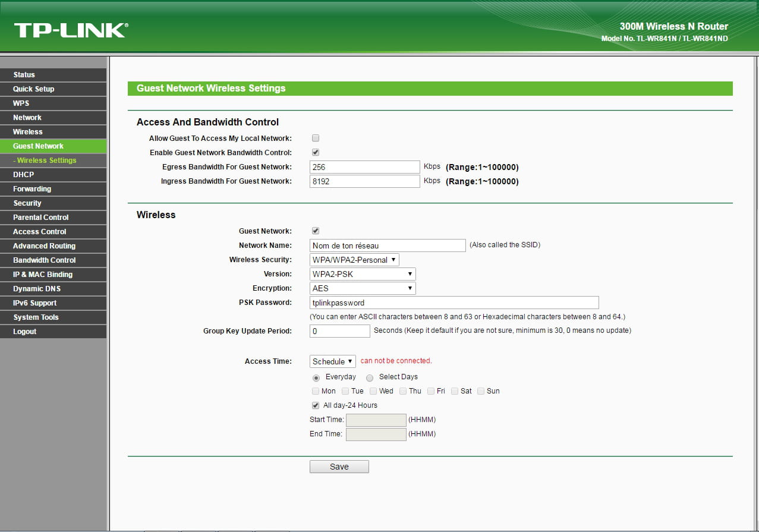The image size is (759, 532).
Task: Expand the Version WPA2-PSK dropdown
Action: [x=362, y=274]
